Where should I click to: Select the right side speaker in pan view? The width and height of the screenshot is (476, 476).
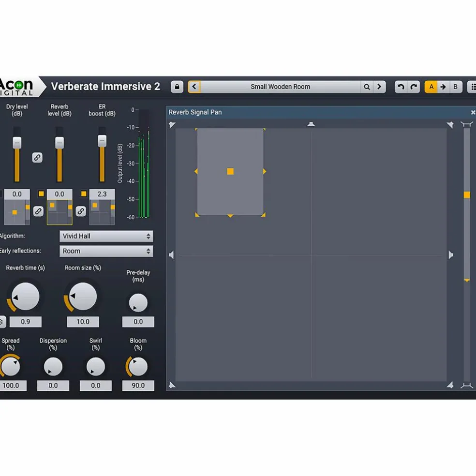pos(451,255)
